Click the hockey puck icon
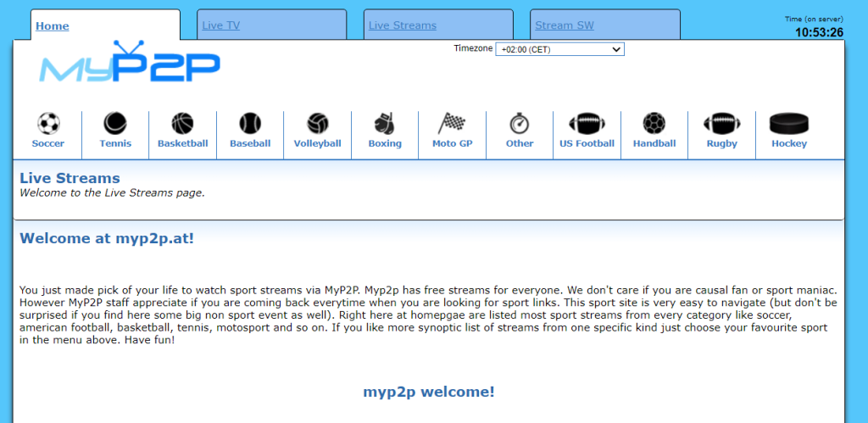The height and width of the screenshot is (423, 868). pos(789,124)
